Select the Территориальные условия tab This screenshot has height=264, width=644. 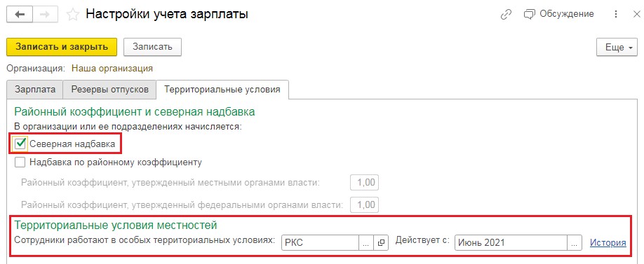tap(222, 90)
